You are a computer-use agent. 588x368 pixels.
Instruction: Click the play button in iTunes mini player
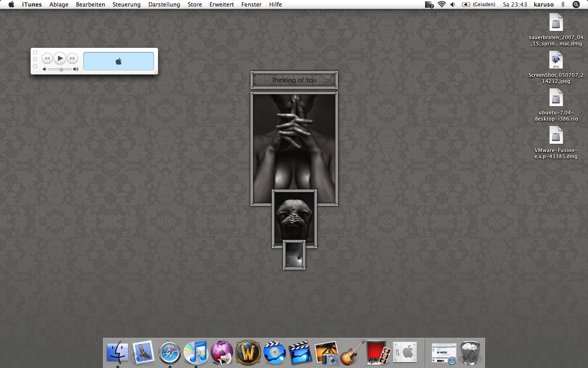[60, 58]
